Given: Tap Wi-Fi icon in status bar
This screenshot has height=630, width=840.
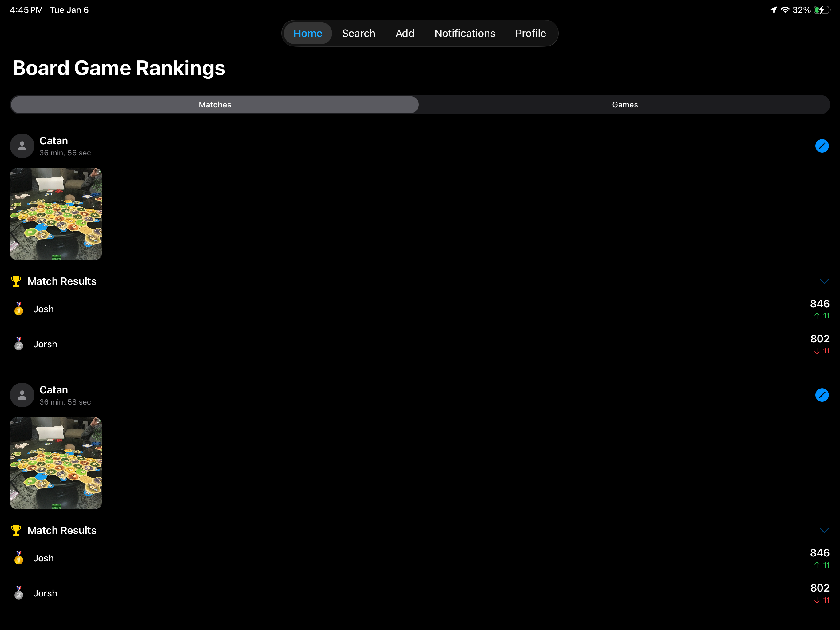Looking at the screenshot, I should pyautogui.click(x=785, y=10).
